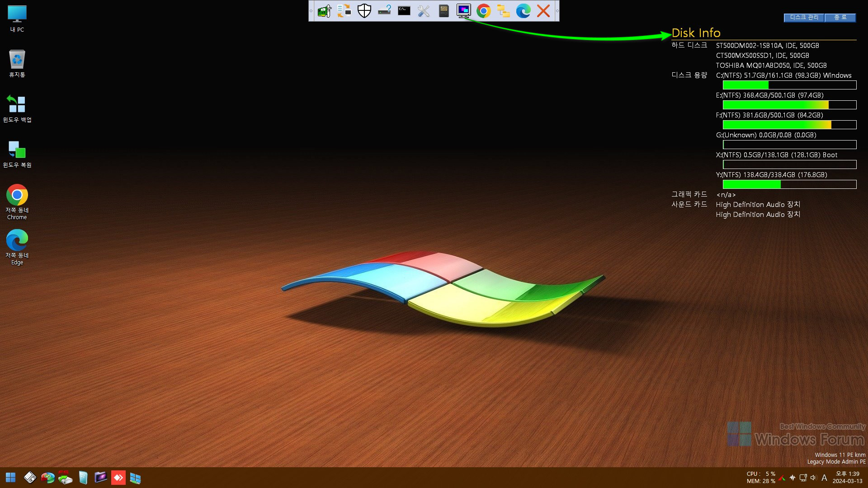Click the Y:(NTFS) 138.4GB capacity text

click(772, 175)
